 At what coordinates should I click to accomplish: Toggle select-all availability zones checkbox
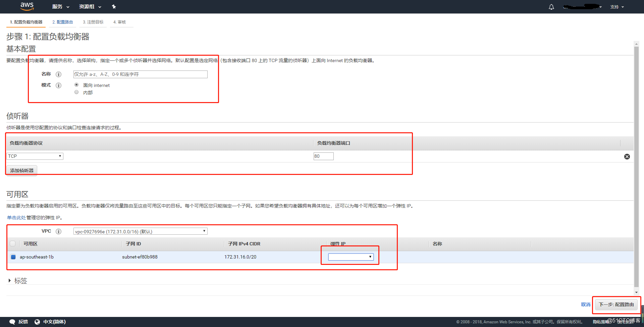coord(13,244)
